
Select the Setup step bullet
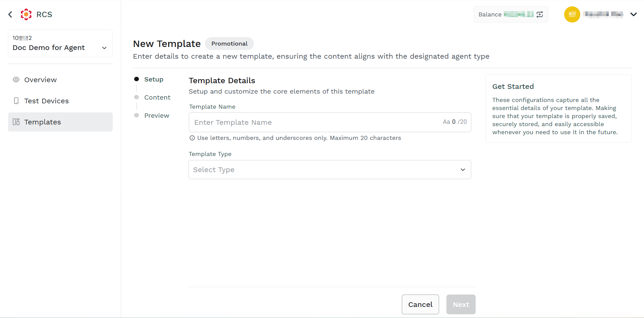coord(137,79)
